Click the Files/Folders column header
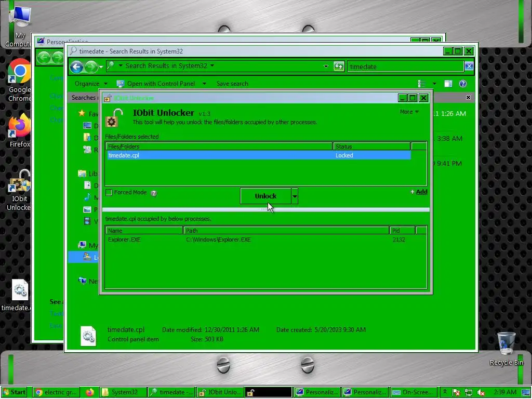 tap(219, 147)
